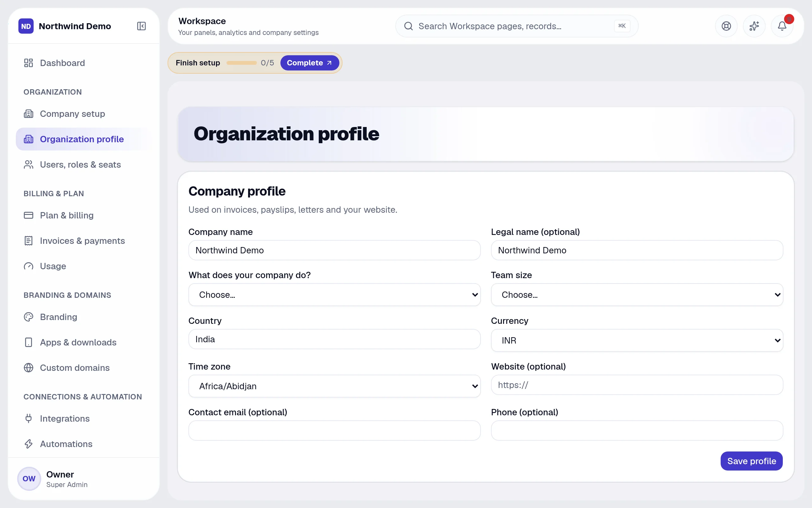Click the Phone input field
This screenshot has width=812, height=508.
pos(637,431)
